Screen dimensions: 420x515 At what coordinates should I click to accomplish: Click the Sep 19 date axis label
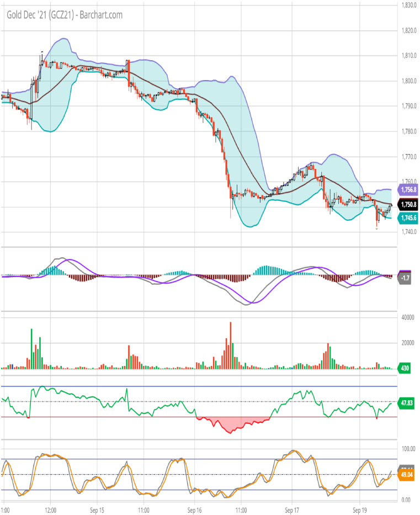360,511
